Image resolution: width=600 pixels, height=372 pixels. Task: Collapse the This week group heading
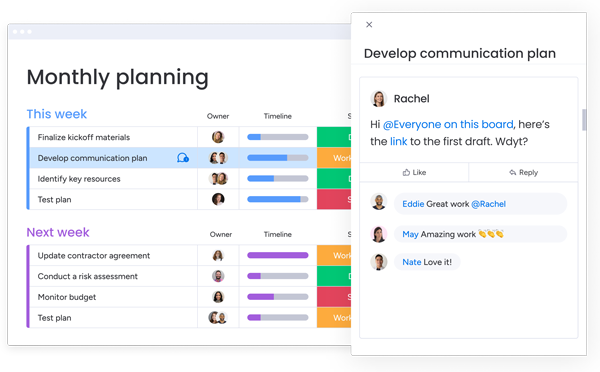coord(57,114)
